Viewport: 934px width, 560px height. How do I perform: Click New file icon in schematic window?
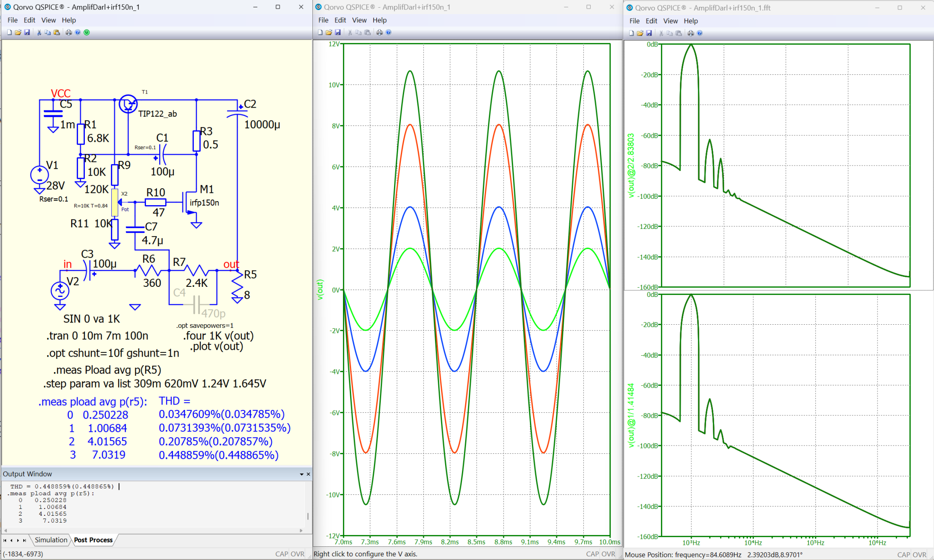click(9, 32)
